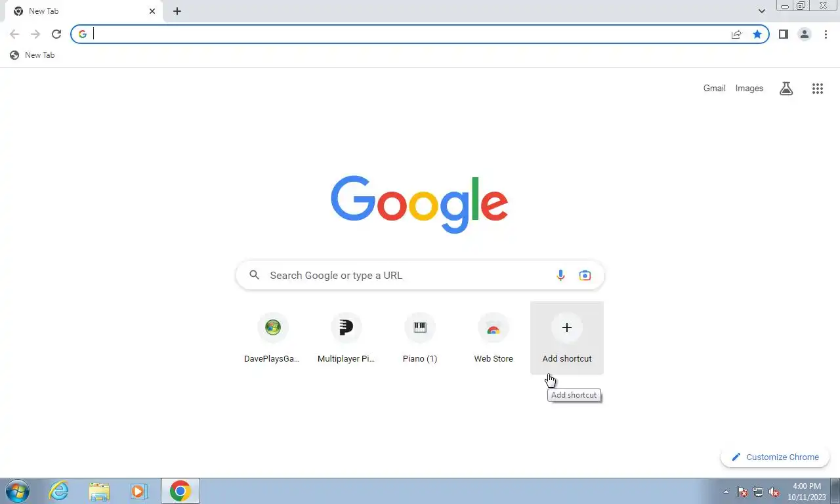
Task: Open the Multiplayer Pi... shortcut
Action: (x=346, y=338)
